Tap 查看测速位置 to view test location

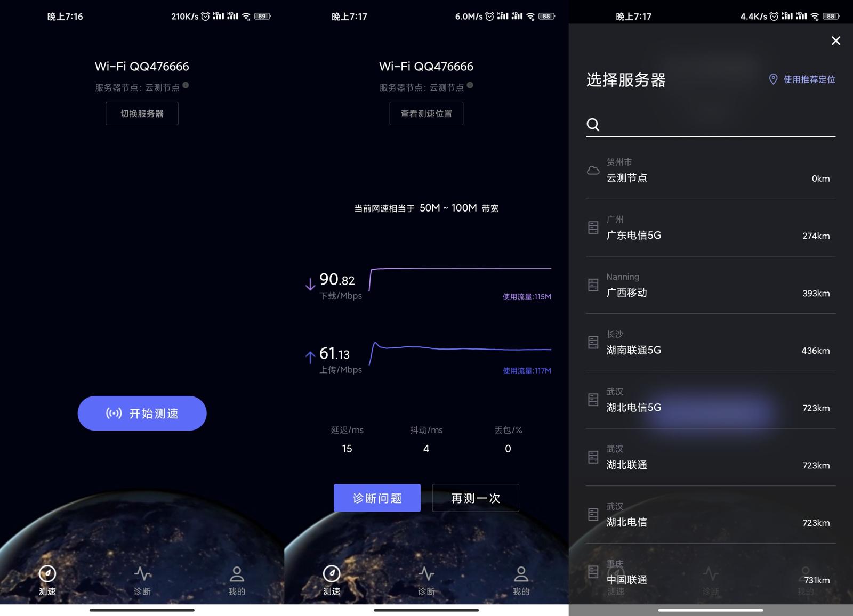tap(426, 113)
